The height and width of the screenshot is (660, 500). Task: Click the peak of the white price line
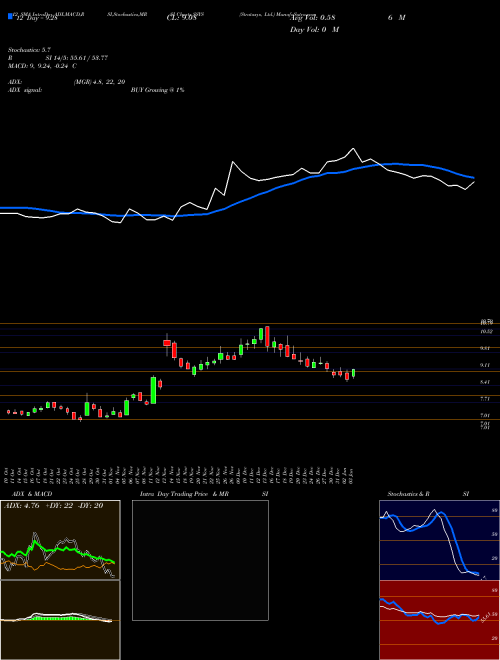(353, 149)
